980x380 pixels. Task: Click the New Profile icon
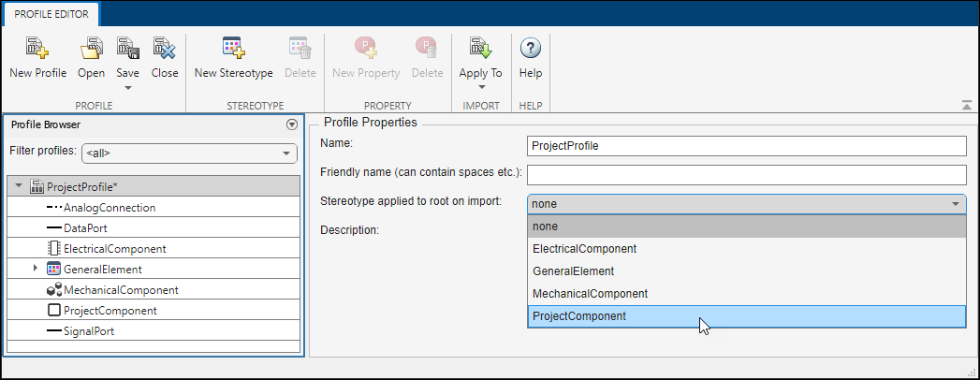coord(37,49)
